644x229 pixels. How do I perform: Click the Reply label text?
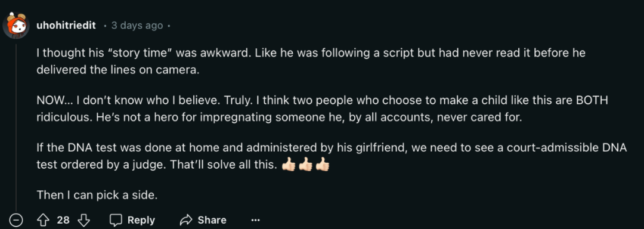coord(141,220)
